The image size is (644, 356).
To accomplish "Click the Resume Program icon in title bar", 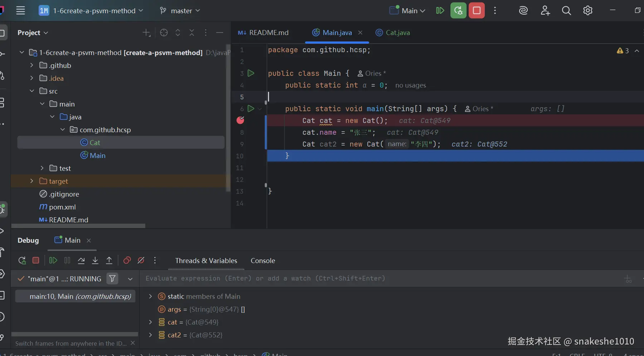I will click(440, 10).
